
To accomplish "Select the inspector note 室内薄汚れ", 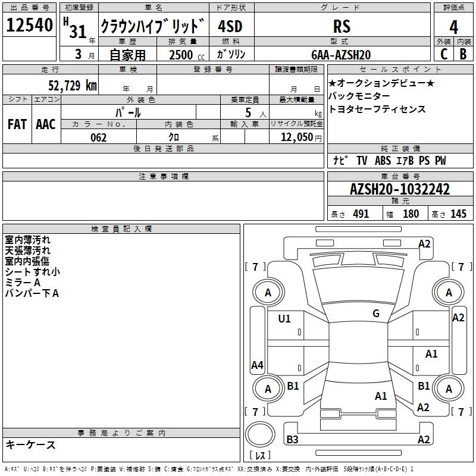I will coord(27,240).
